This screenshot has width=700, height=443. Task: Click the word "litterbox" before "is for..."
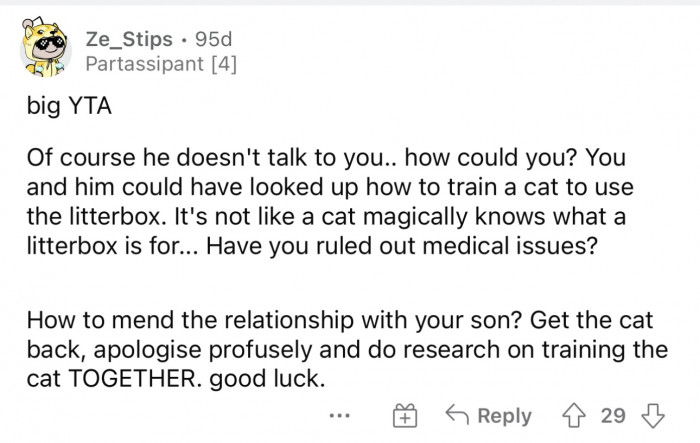69,243
